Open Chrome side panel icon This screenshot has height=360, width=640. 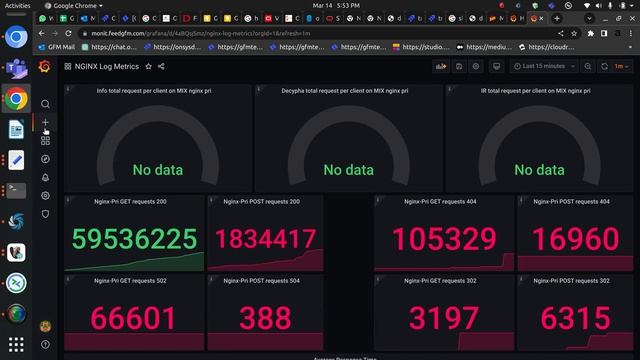(604, 33)
